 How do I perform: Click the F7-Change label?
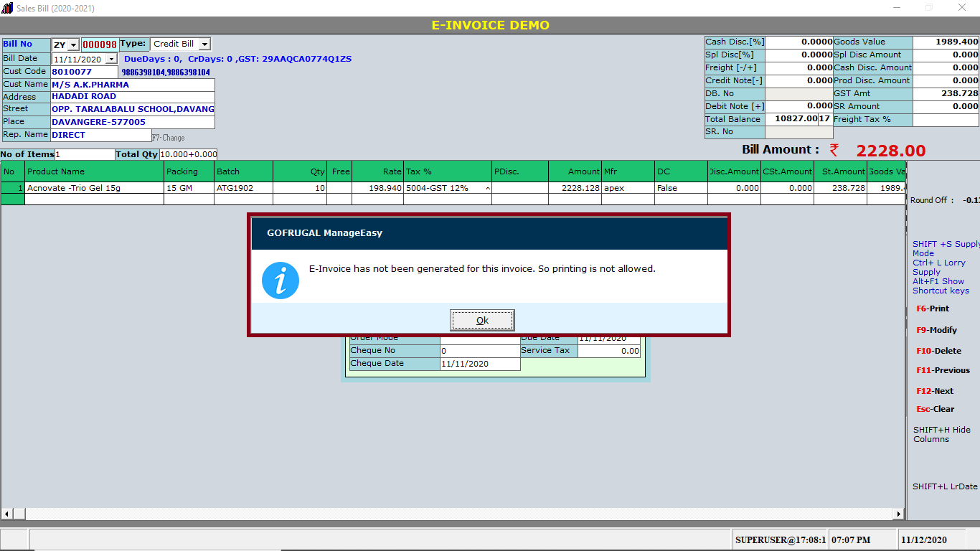click(x=168, y=137)
